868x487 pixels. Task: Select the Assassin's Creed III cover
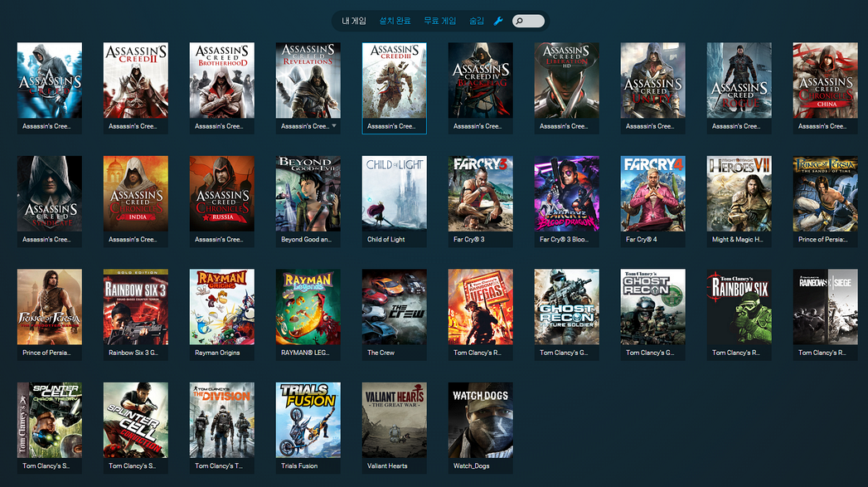coord(394,80)
